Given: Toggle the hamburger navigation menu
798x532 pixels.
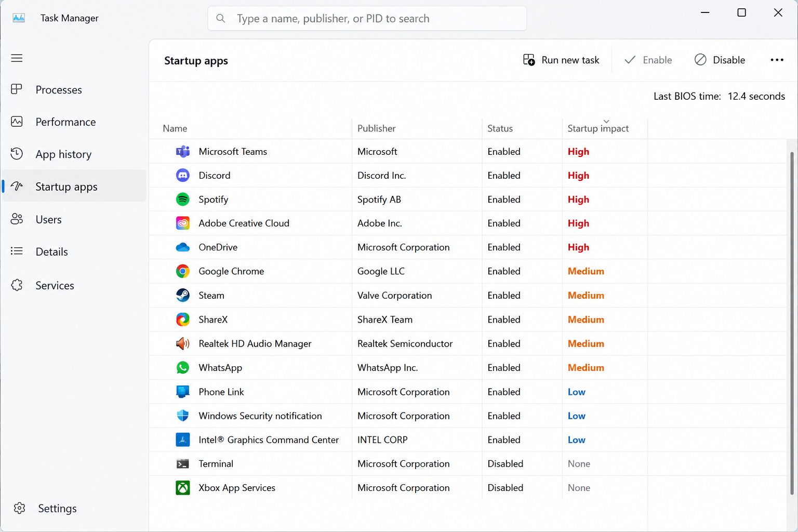Looking at the screenshot, I should 17,58.
